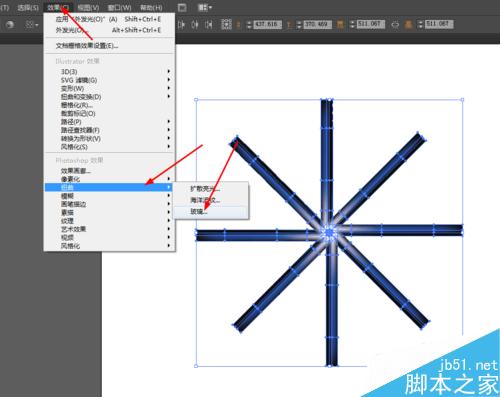The image size is (500, 397).
Task: Expand the 转换为形状(V) submenu
Action: tap(109, 138)
